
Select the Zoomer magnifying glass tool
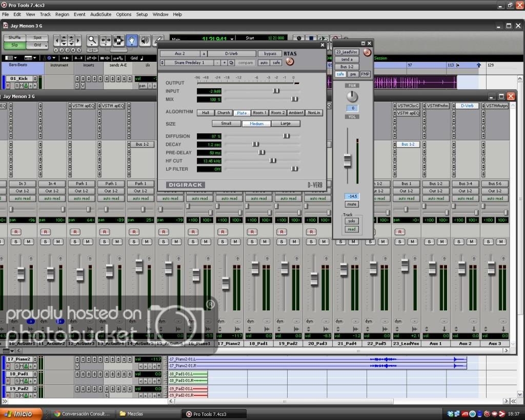coord(92,41)
